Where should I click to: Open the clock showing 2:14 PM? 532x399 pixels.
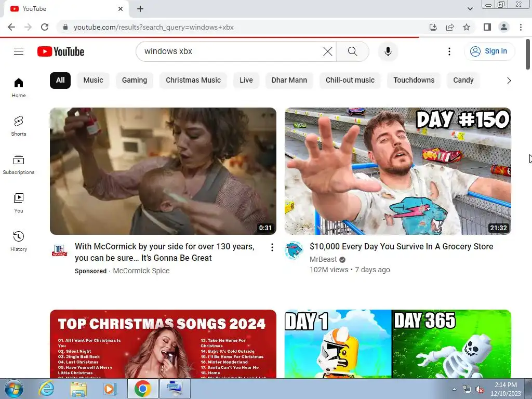506,389
